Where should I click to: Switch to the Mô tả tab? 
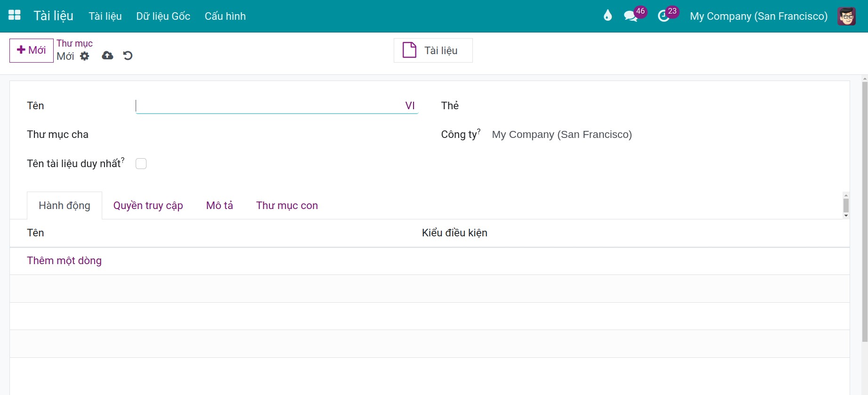(x=219, y=205)
